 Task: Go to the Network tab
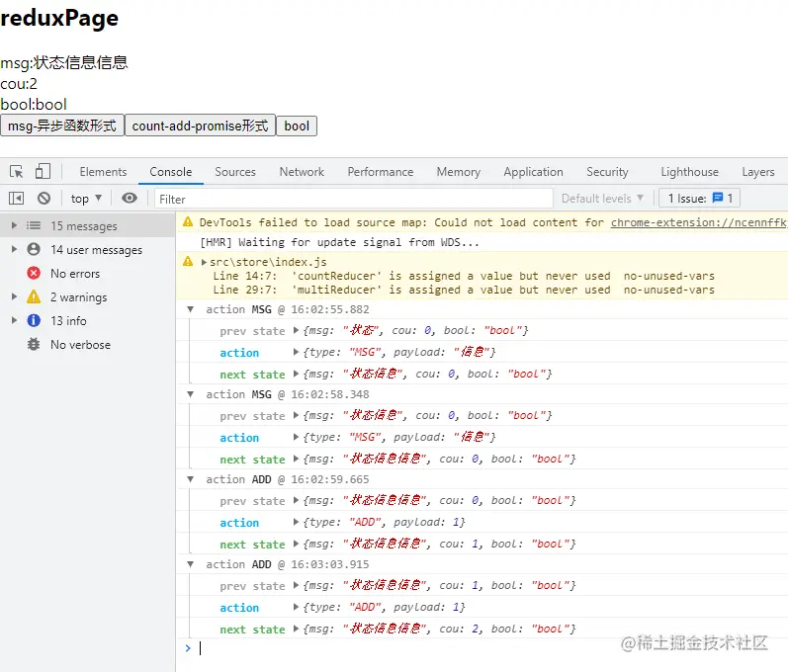(302, 172)
